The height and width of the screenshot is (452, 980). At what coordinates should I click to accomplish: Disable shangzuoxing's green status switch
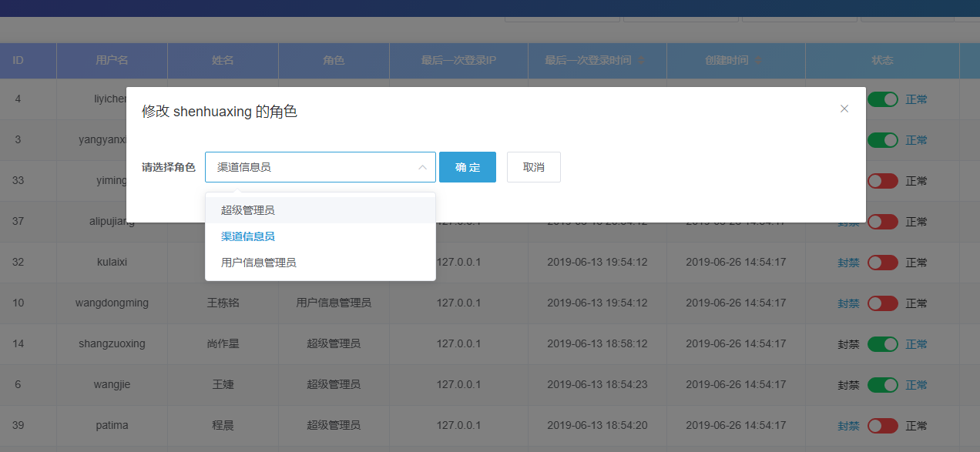[x=882, y=344]
